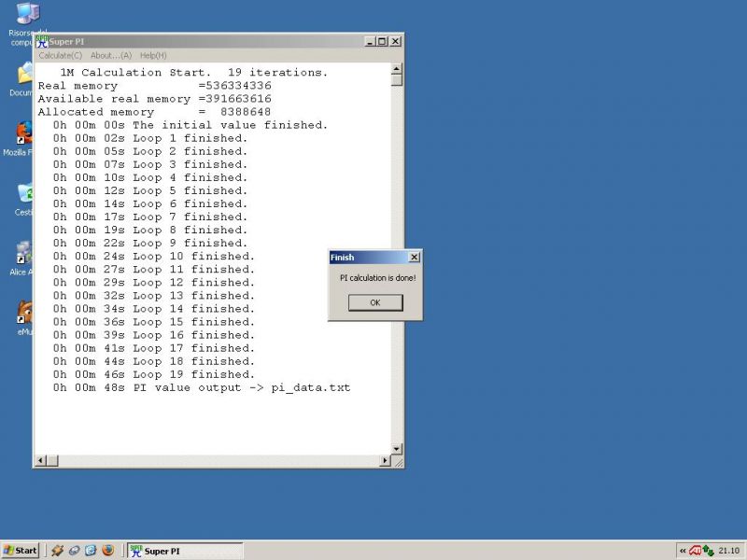This screenshot has width=747, height=560.
Task: Click the network activity tray icon
Action: click(709, 551)
